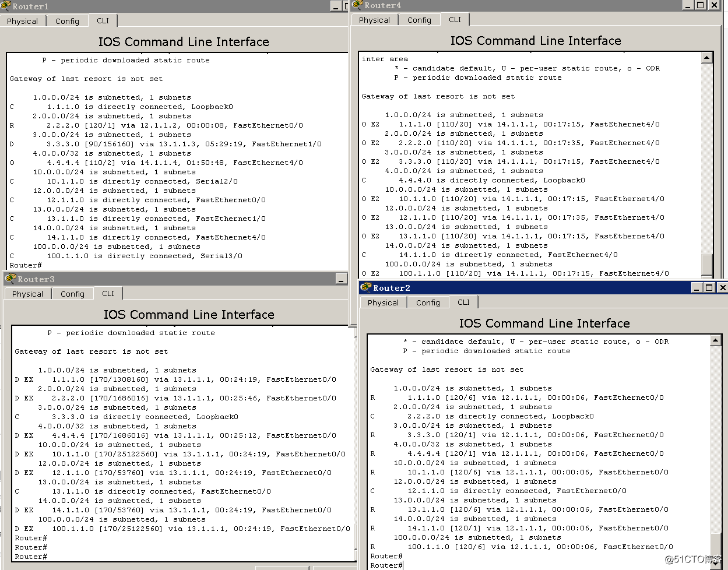Click the Router# prompt in Router1 CLI
The width and height of the screenshot is (728, 570).
(x=26, y=265)
